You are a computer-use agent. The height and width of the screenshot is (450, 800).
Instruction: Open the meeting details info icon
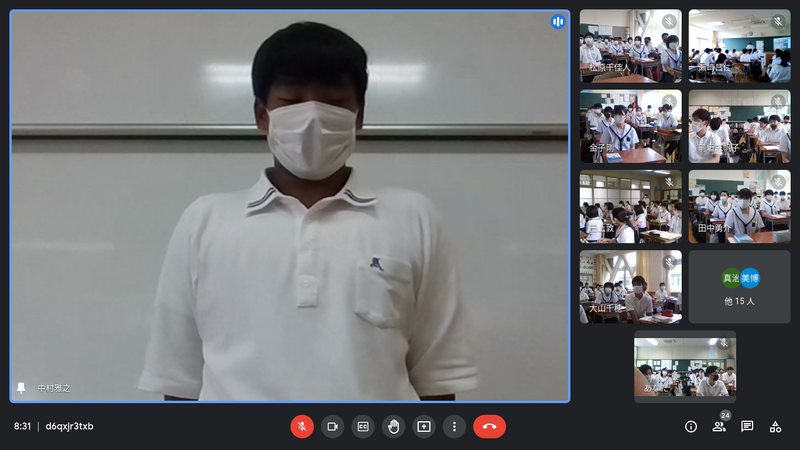[691, 426]
